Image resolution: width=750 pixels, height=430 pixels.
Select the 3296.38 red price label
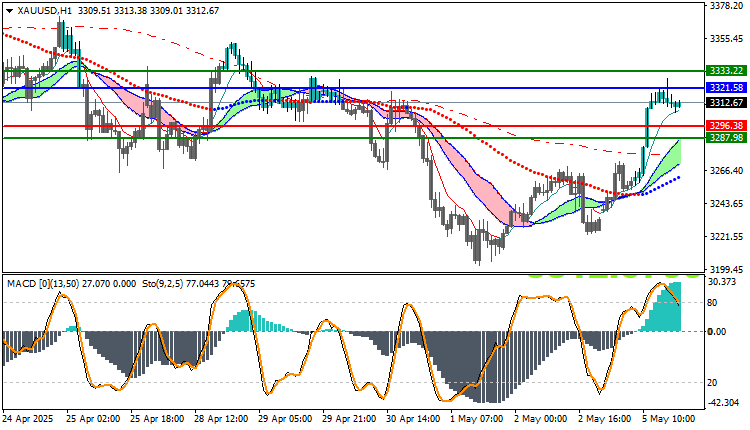[x=726, y=126]
